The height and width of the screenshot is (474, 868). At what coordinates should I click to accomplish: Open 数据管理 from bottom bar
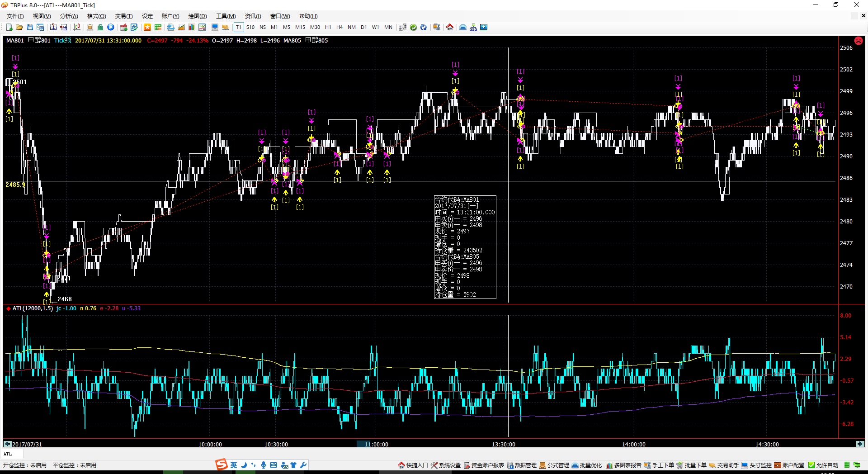(522, 465)
